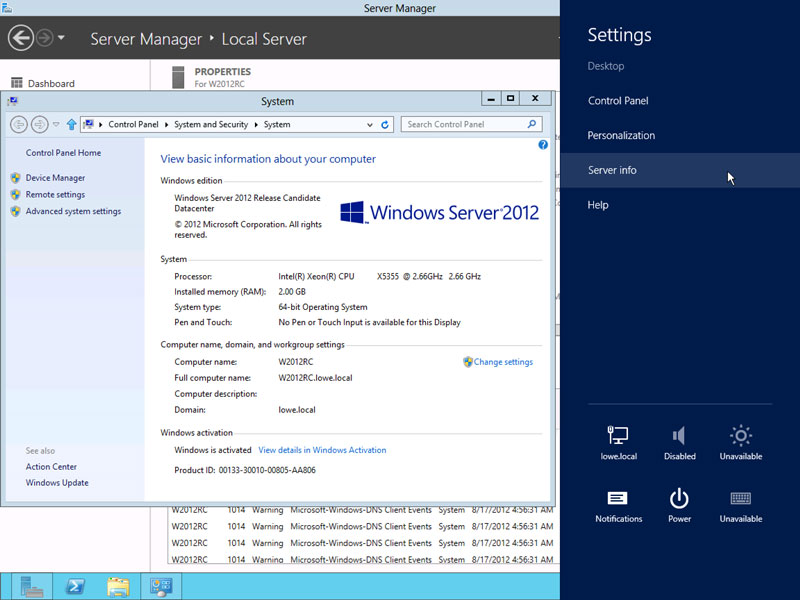Click the domain value lowe.local in System window
The image size is (800, 600).
297,410
